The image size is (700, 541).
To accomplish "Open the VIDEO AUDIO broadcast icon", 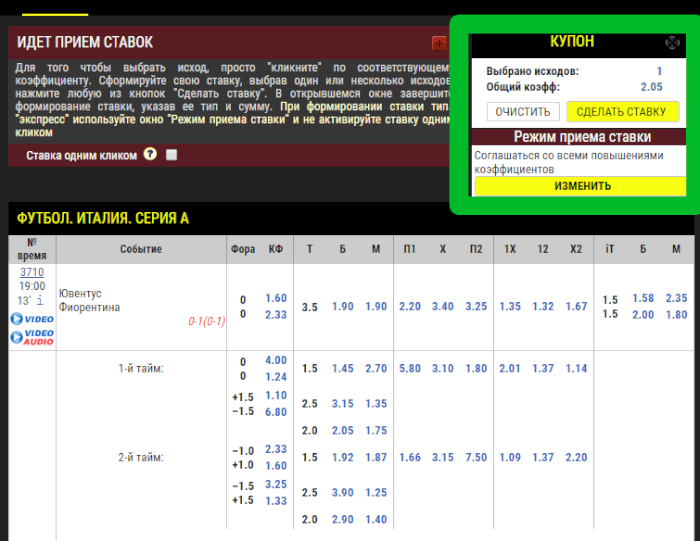I will 32,337.
